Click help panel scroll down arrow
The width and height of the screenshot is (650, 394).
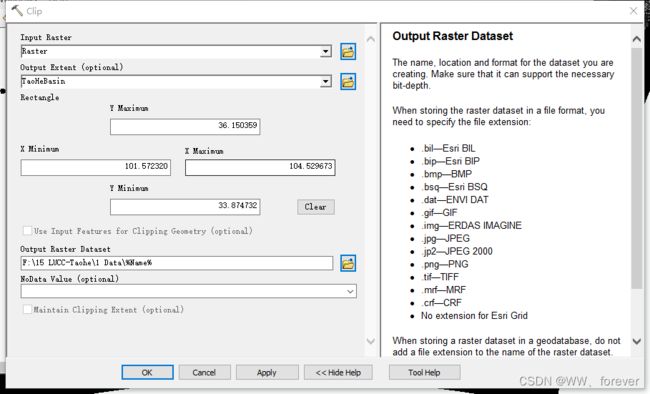click(637, 341)
